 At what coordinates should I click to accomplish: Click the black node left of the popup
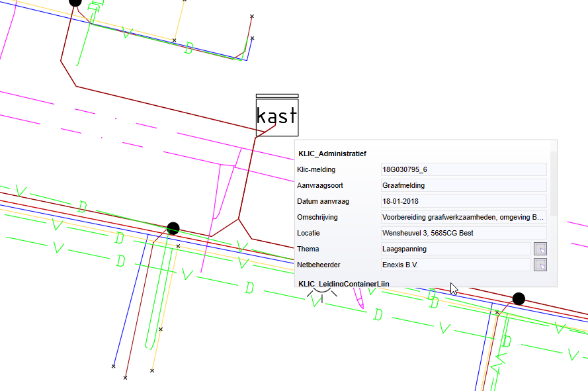pos(173,228)
